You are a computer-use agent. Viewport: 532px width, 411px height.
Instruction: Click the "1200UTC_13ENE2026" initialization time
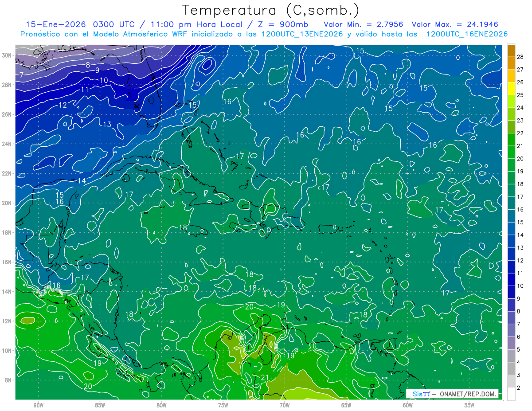tap(301, 34)
